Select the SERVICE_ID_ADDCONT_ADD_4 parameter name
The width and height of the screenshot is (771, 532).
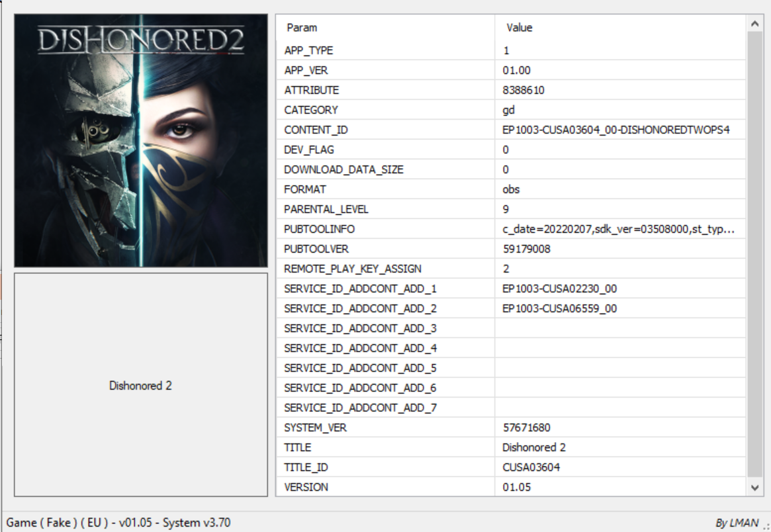click(x=360, y=348)
